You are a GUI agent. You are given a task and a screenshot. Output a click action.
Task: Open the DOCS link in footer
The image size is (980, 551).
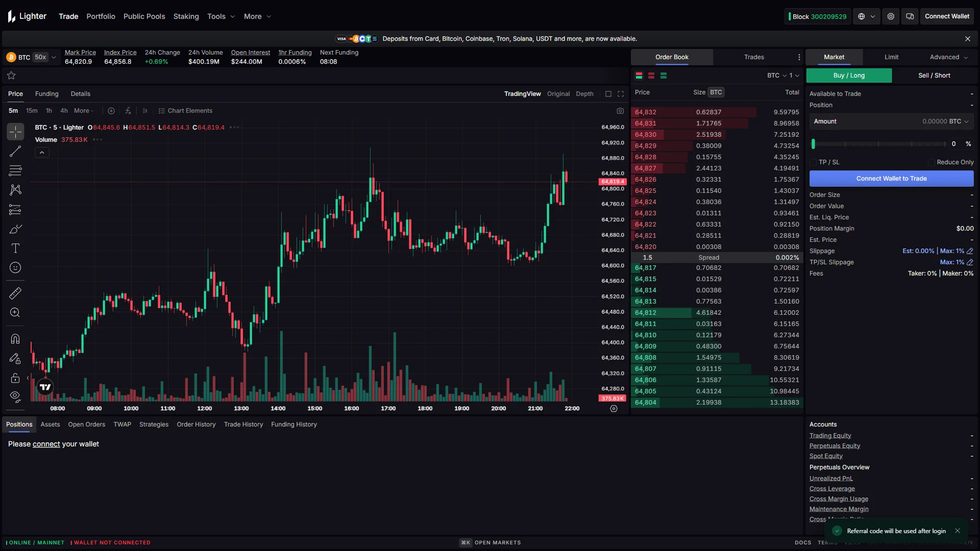[803, 543]
